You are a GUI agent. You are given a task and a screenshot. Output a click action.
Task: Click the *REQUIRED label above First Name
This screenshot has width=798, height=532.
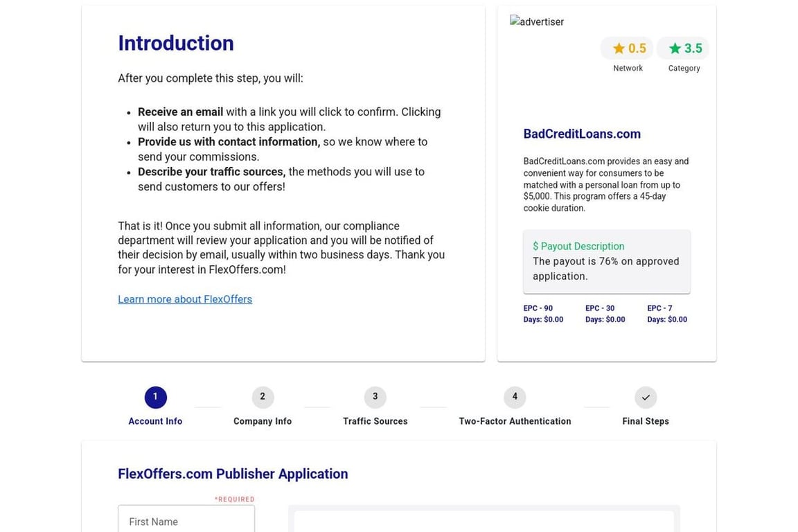point(234,499)
